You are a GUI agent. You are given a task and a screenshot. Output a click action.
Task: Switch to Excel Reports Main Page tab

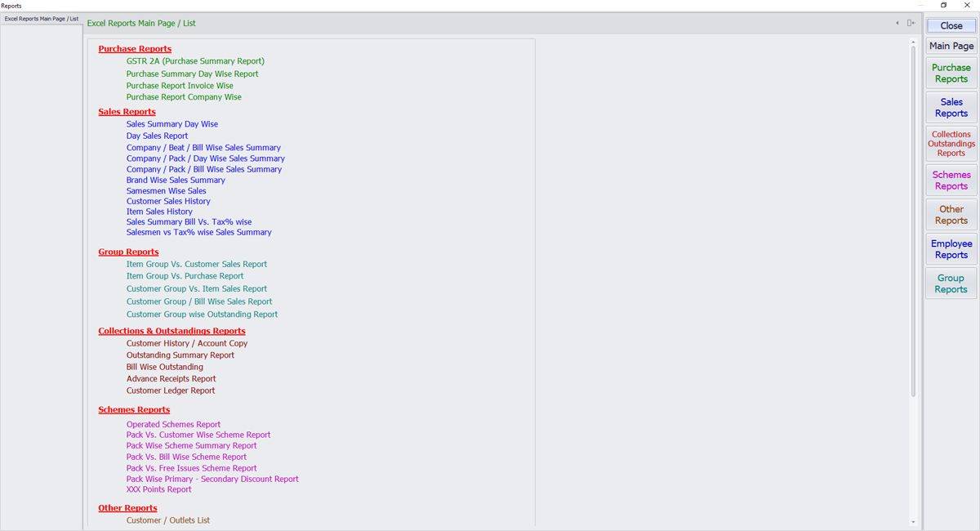41,19
